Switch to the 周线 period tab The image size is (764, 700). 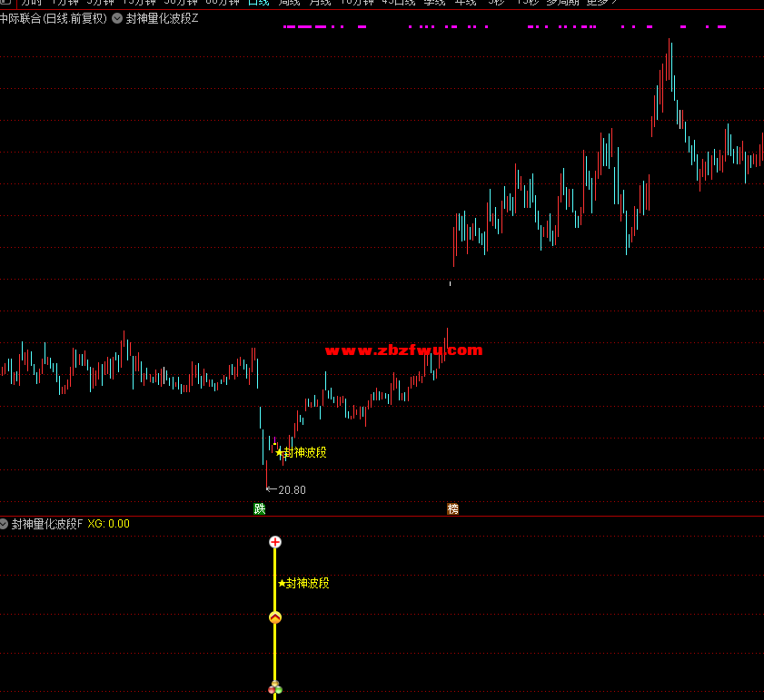(290, 3)
